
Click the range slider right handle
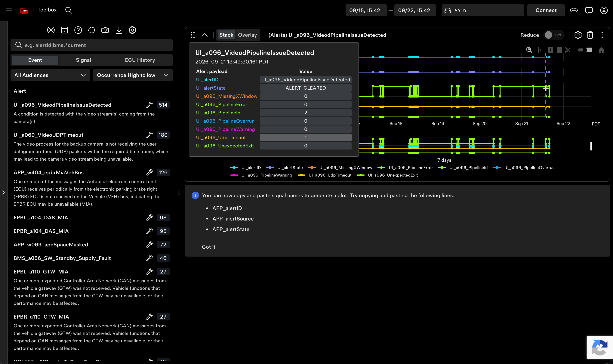(x=591, y=146)
